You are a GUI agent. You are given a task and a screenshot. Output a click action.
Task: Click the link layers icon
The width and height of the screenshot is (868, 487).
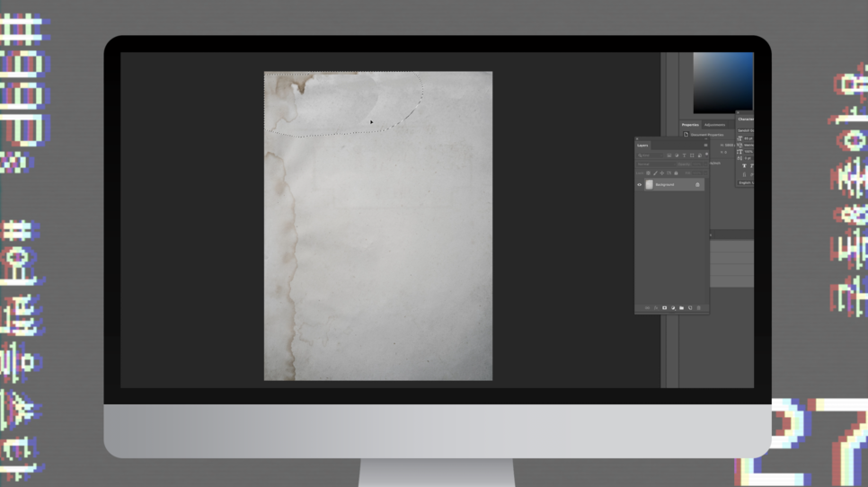point(647,307)
